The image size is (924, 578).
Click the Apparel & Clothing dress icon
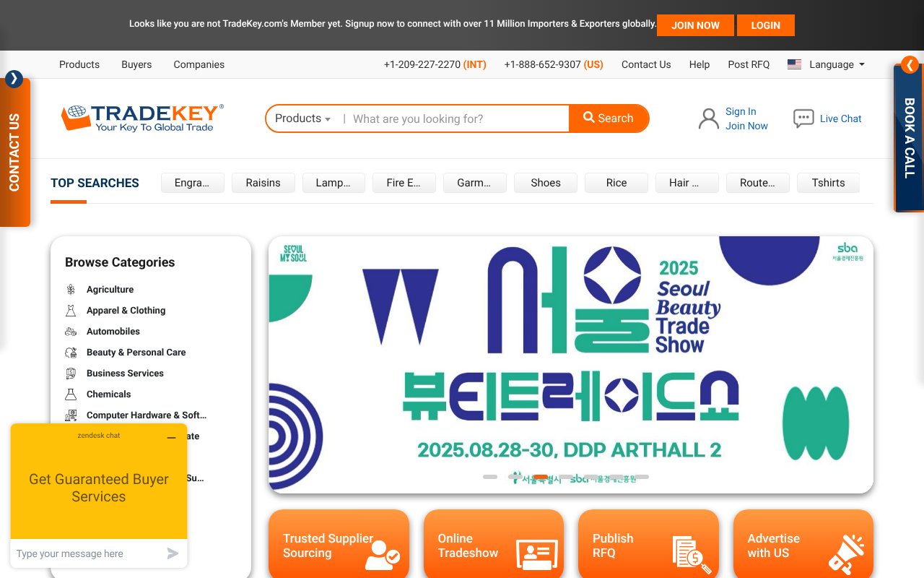[71, 310]
